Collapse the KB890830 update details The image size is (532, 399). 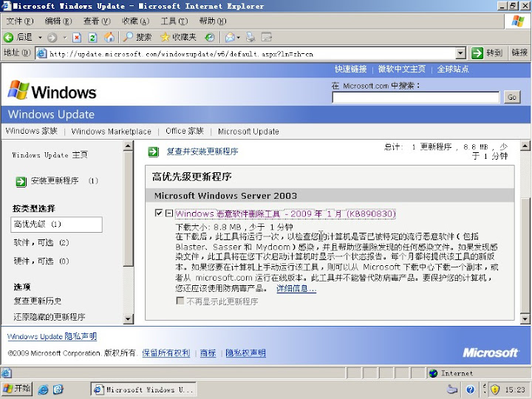tap(169, 213)
